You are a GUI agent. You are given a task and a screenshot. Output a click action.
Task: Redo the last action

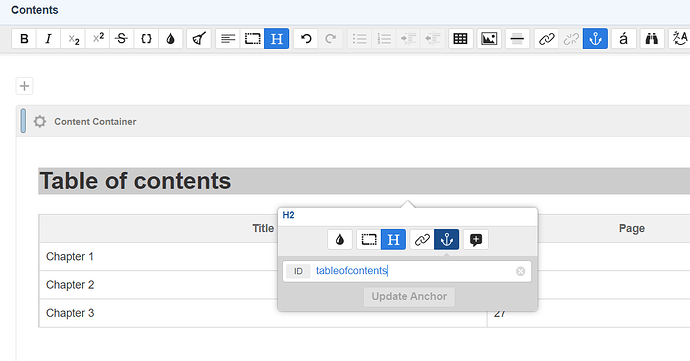[330, 39]
